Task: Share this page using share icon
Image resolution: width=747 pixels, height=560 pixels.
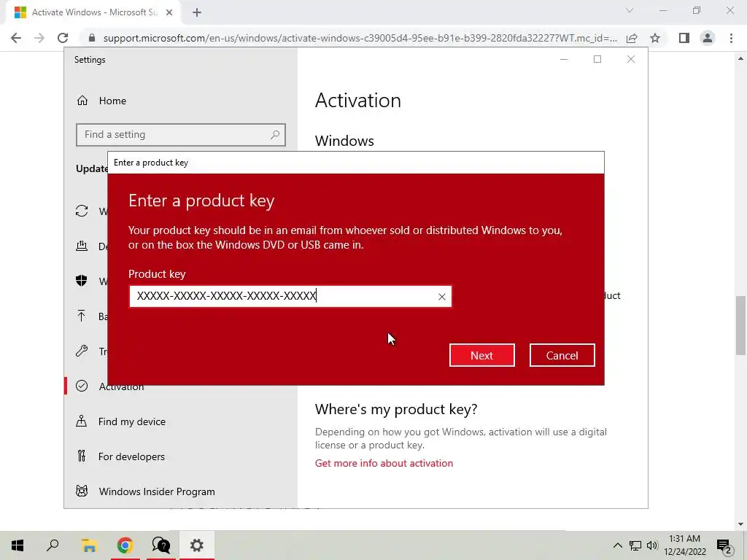Action: coord(632,38)
